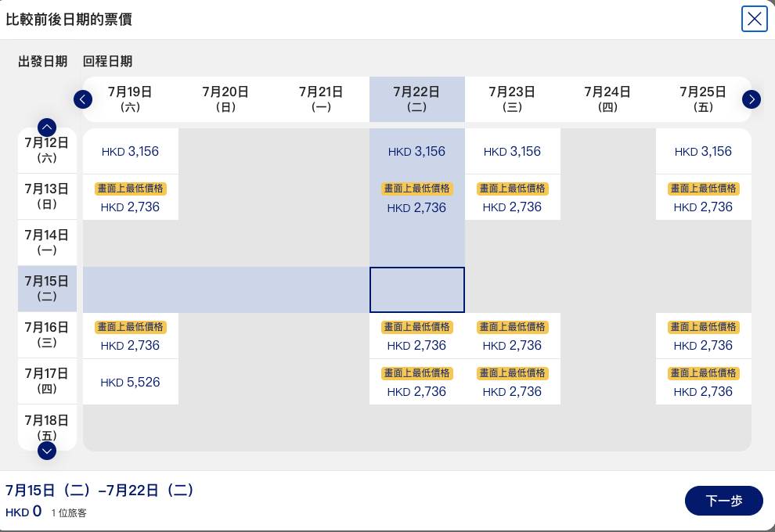Show later departure dates with down chevron
The image size is (775, 532).
pyautogui.click(x=47, y=451)
